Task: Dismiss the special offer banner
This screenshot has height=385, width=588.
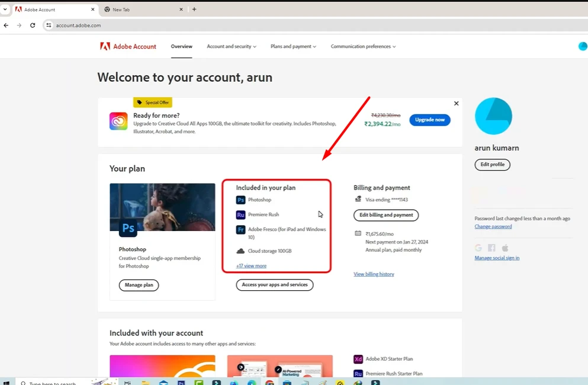Action: pyautogui.click(x=456, y=103)
